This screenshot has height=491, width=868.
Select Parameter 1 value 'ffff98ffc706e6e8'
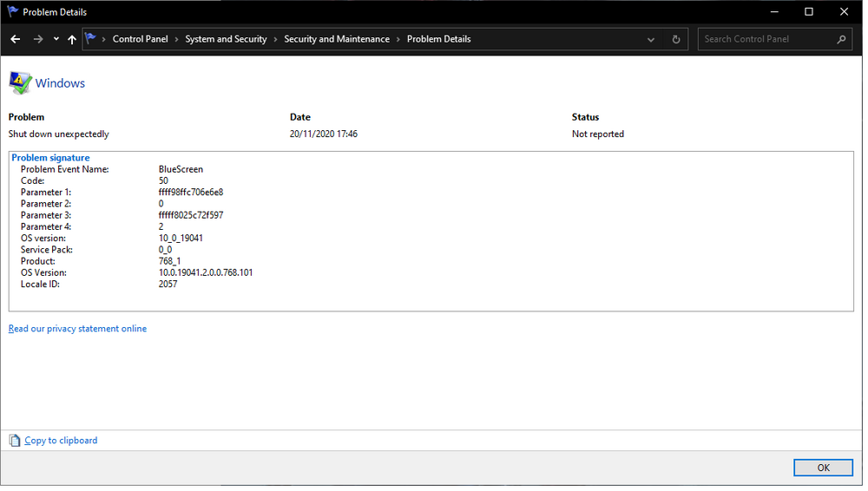pyautogui.click(x=192, y=193)
